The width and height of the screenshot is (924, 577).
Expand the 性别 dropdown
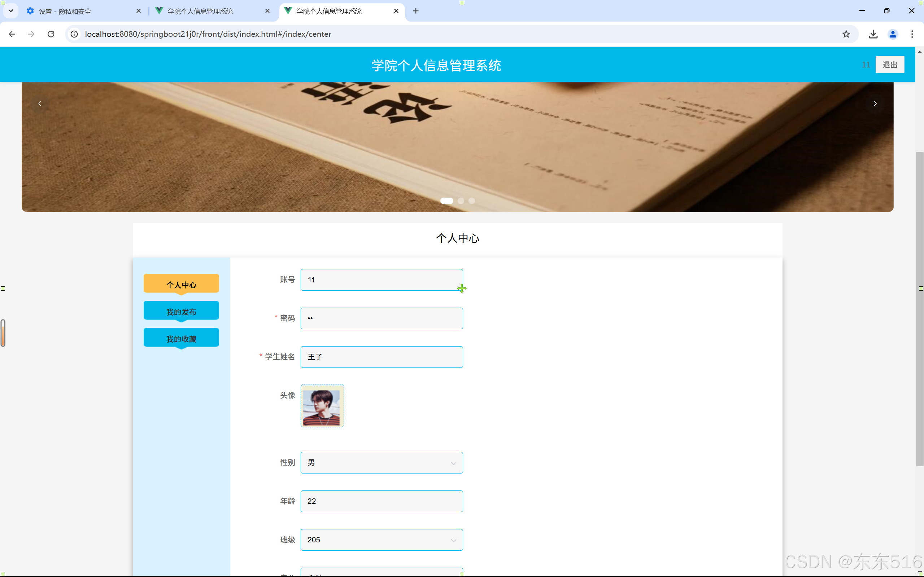click(x=382, y=463)
